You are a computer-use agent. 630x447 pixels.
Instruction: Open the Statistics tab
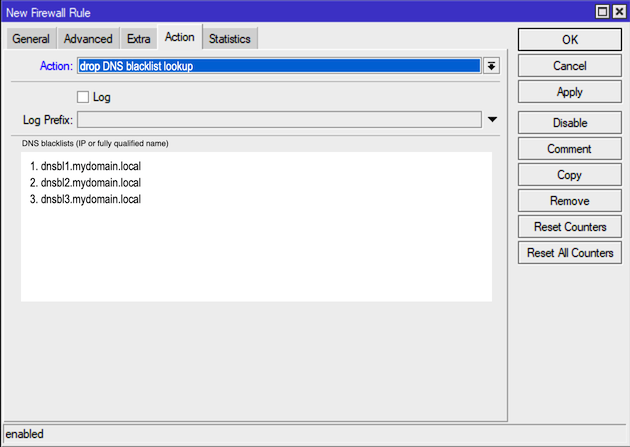[230, 39]
